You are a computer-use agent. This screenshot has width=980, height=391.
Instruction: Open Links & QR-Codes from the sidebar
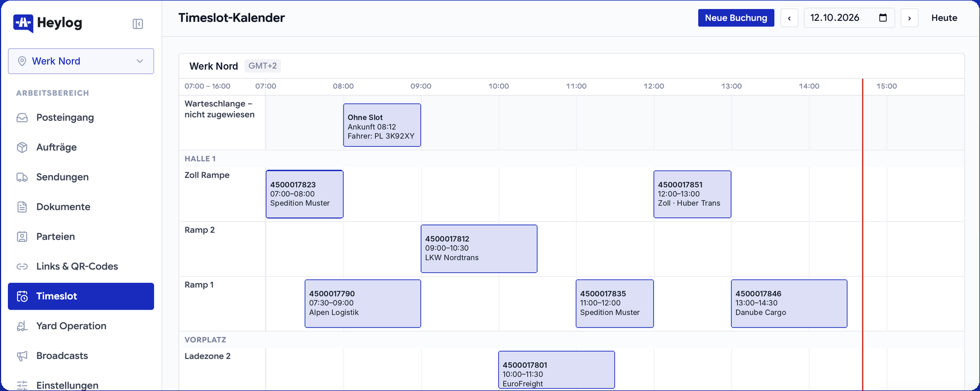81,267
